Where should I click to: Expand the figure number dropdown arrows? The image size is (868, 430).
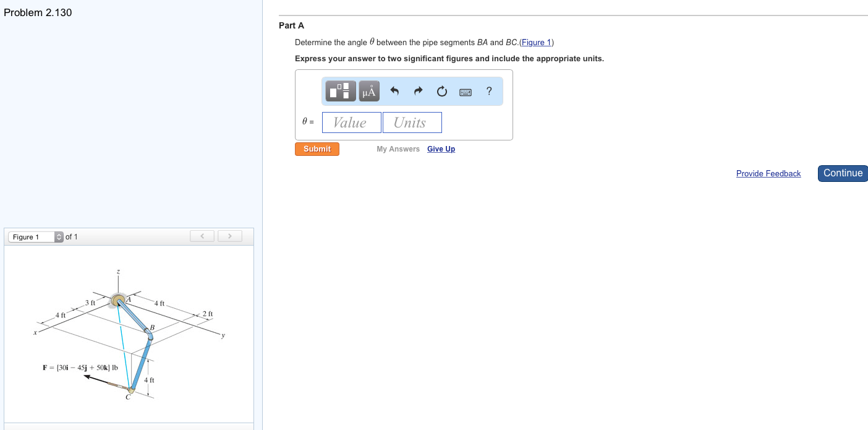[x=59, y=236]
